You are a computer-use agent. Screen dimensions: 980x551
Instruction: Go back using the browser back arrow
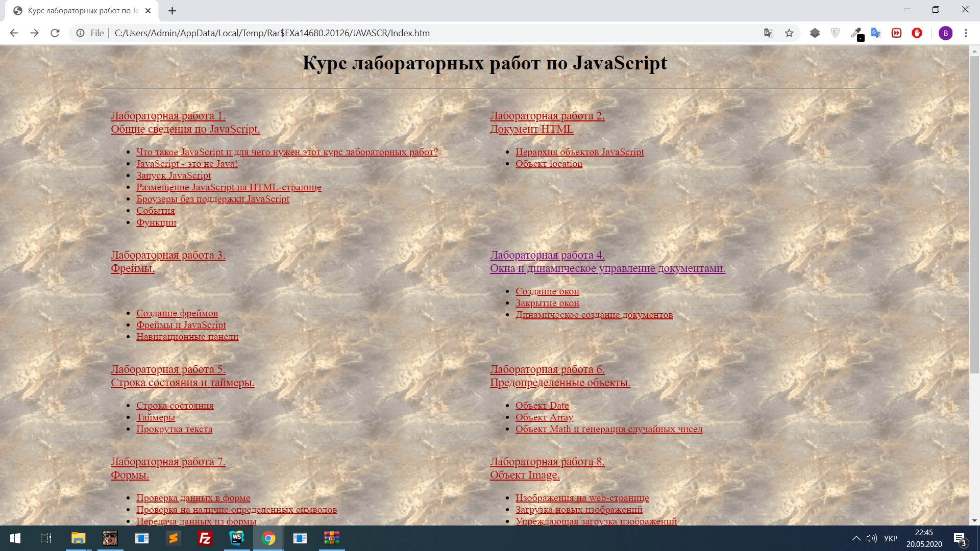coord(14,33)
